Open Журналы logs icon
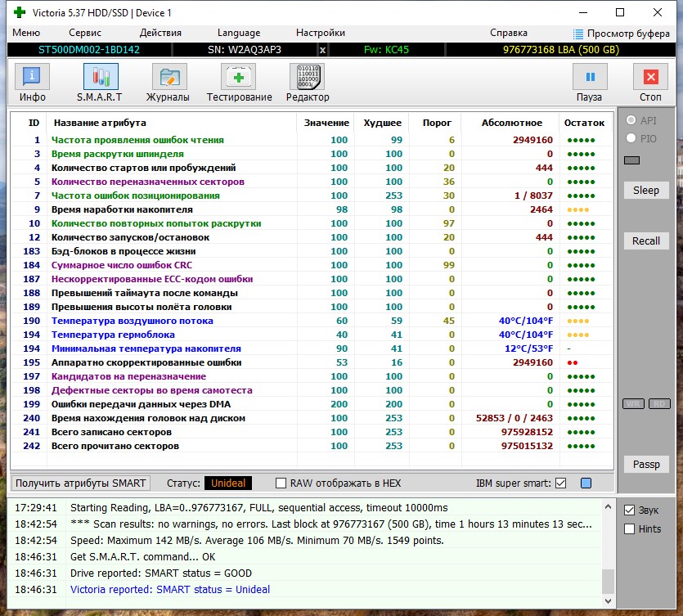Image resolution: width=683 pixels, height=616 pixels. pos(169,77)
